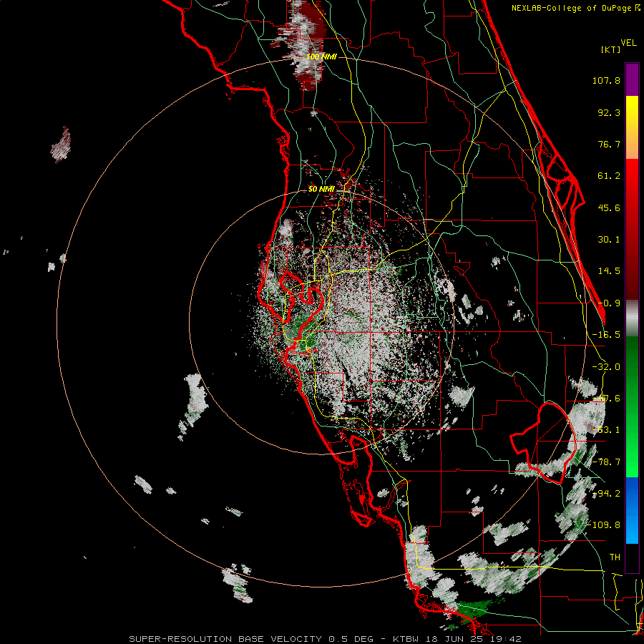Select the 61.2 scale value
This screenshot has height=644, width=644.
(x=609, y=176)
